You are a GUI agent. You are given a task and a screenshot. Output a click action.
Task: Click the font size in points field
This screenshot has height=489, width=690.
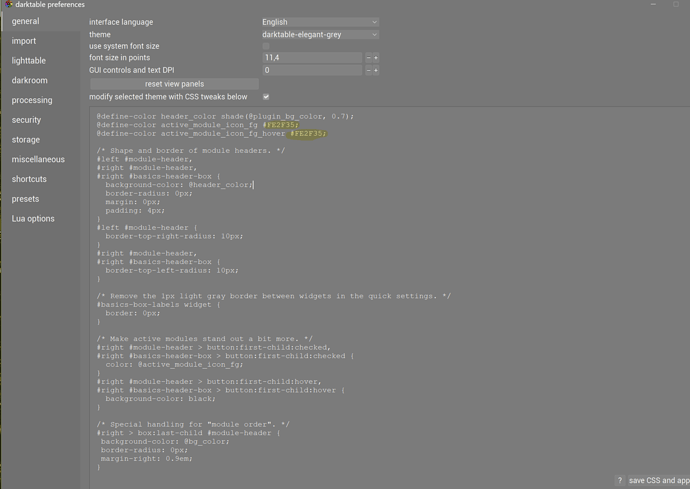click(x=312, y=58)
